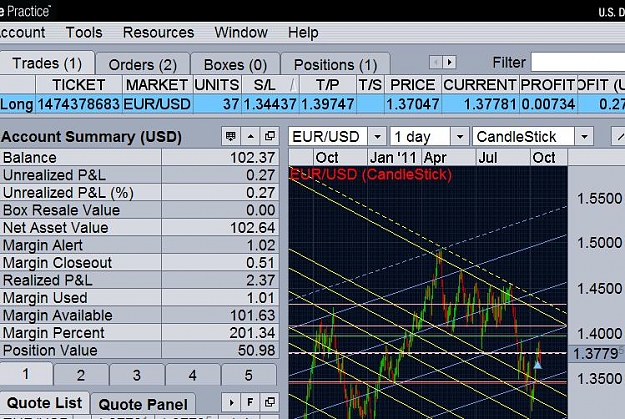Switch to the Boxes (0) tab

coord(235,64)
